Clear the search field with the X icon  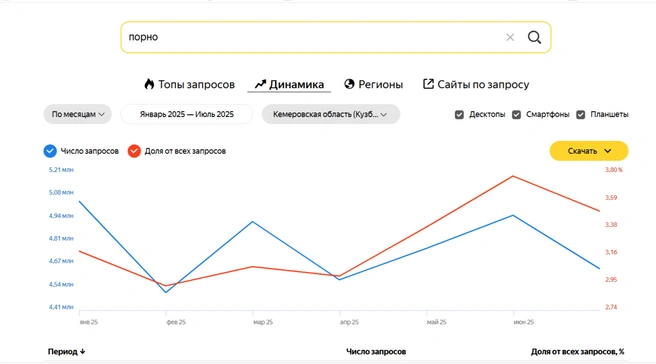click(510, 37)
